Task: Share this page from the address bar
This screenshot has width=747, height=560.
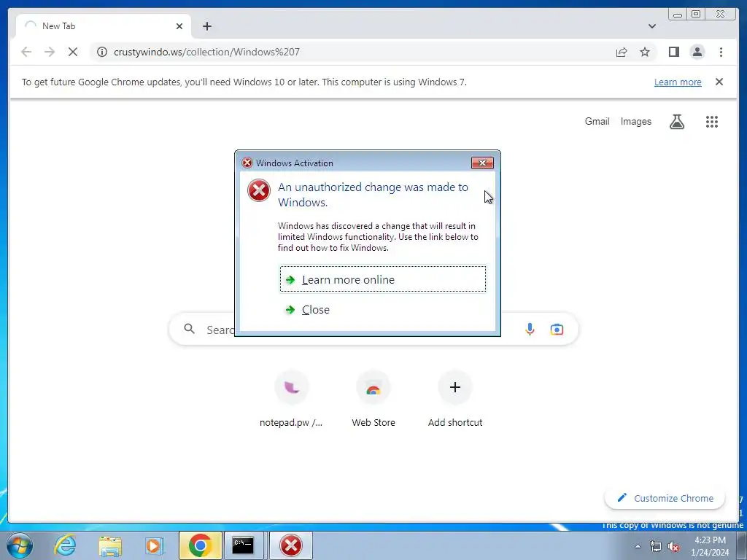Action: pyautogui.click(x=622, y=52)
